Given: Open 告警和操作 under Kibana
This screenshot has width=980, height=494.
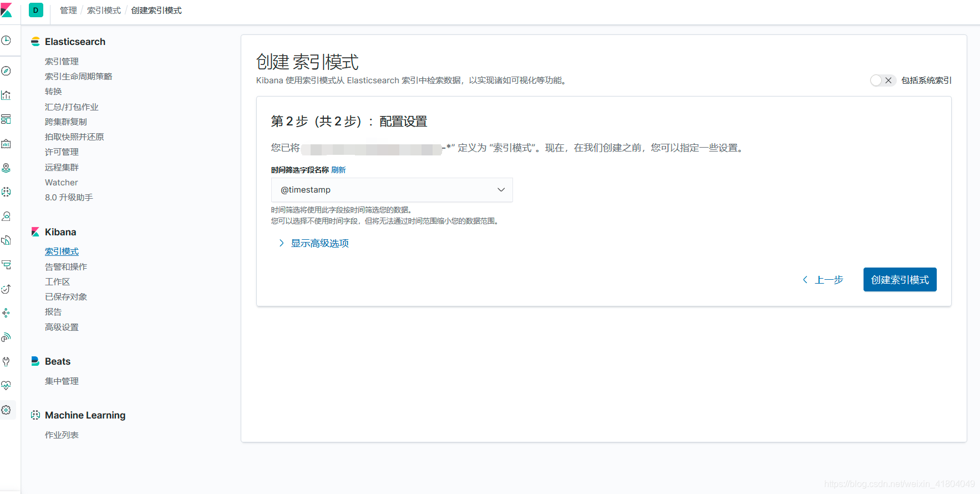Looking at the screenshot, I should point(65,266).
